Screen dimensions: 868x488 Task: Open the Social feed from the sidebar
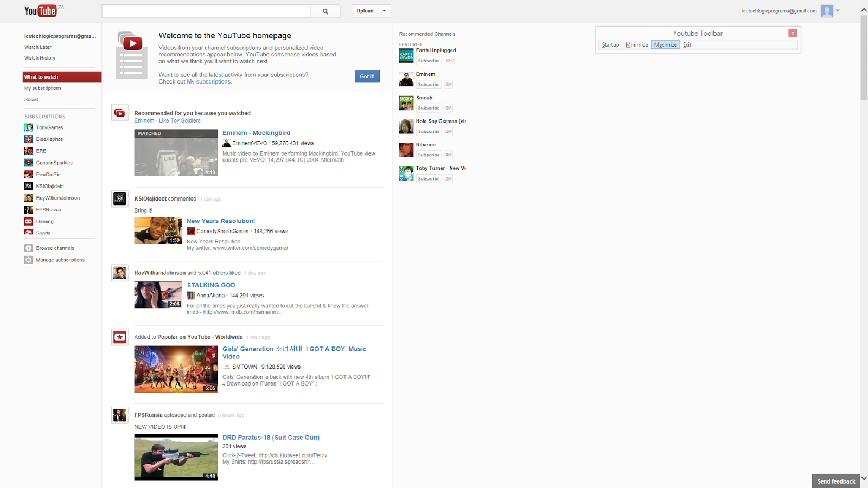(x=31, y=99)
